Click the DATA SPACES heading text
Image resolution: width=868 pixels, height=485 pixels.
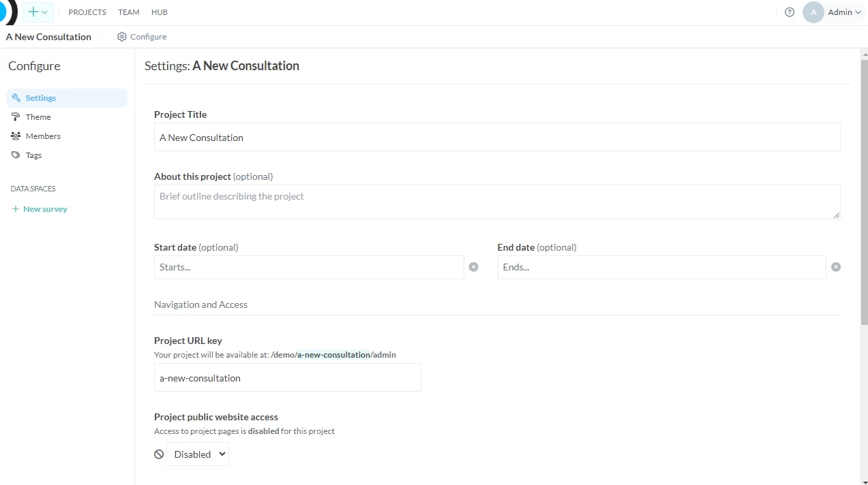point(33,189)
